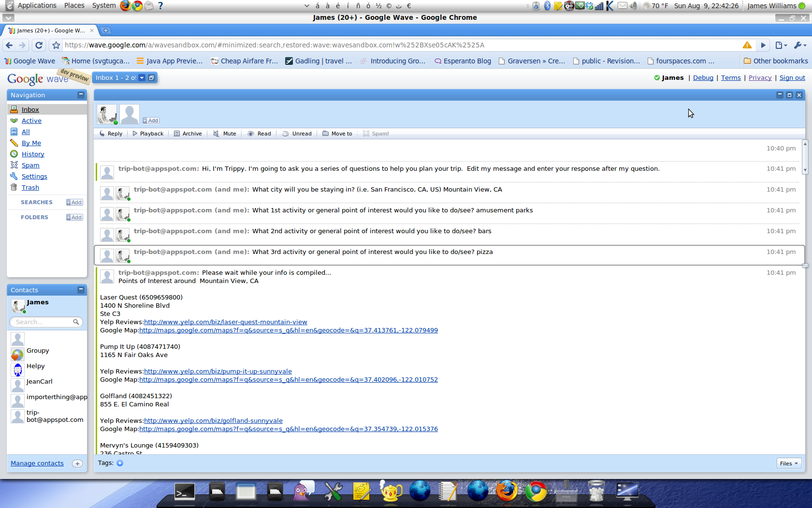
Task: Open the Terms link
Action: click(731, 78)
